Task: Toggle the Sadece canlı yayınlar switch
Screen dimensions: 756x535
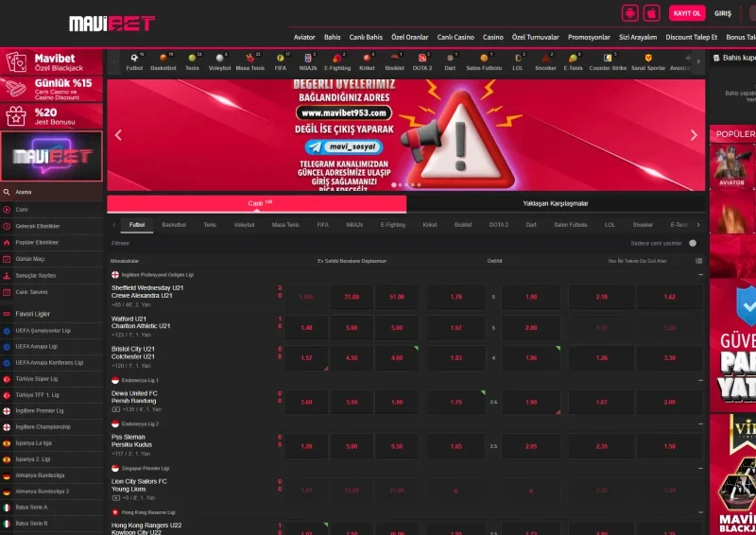Action: 693,243
